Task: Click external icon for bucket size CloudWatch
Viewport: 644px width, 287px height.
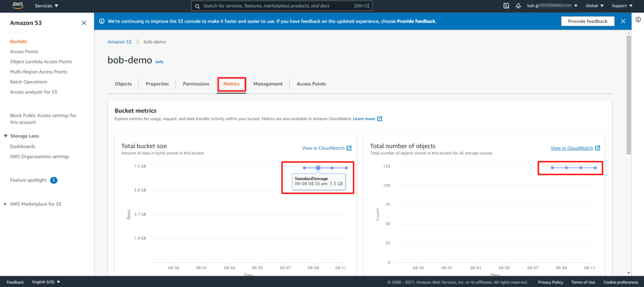Action: pyautogui.click(x=349, y=148)
